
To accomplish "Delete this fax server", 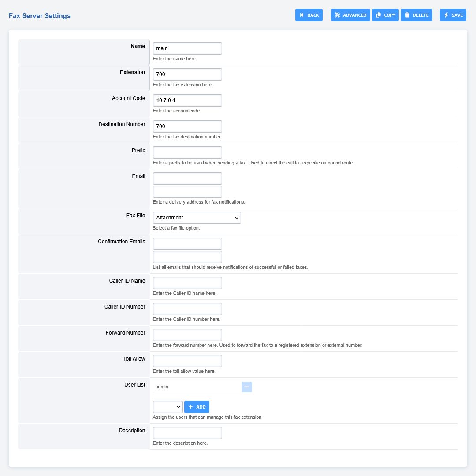I will pos(416,15).
